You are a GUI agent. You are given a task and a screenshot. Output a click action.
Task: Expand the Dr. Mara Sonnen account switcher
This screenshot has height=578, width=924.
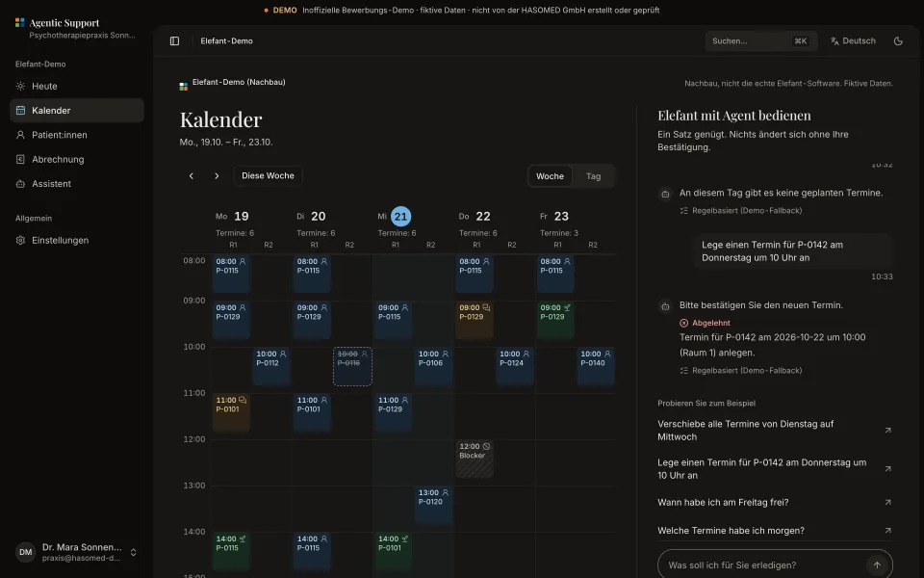tap(77, 552)
